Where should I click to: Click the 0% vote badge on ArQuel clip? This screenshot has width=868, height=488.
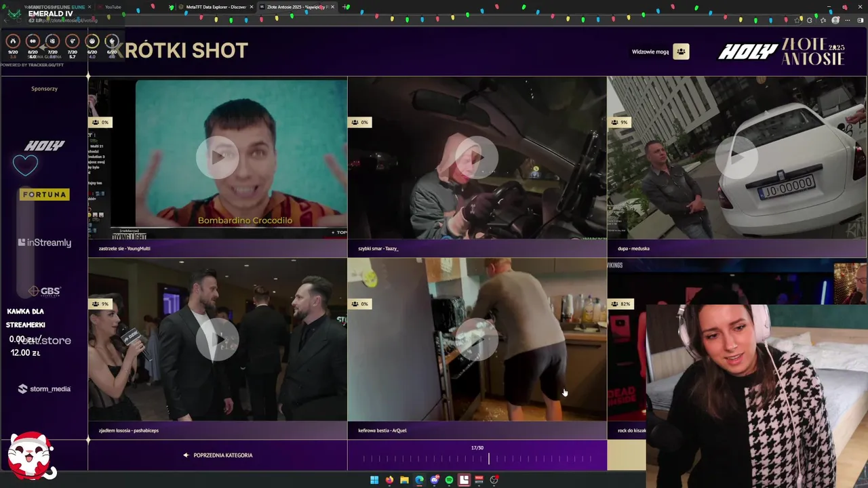(359, 304)
